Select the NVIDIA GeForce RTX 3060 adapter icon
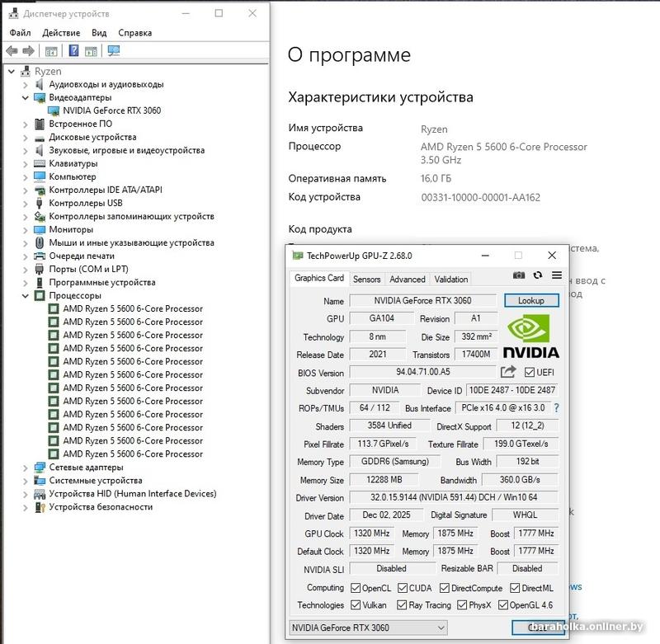The width and height of the screenshot is (660, 644). click(54, 110)
